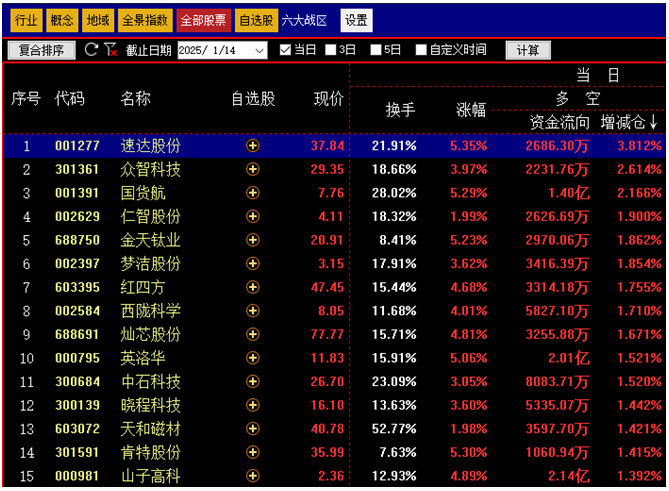This screenshot has height=491, width=669.
Task: Sort by 涨幅 column header
Action: pyautogui.click(x=471, y=110)
